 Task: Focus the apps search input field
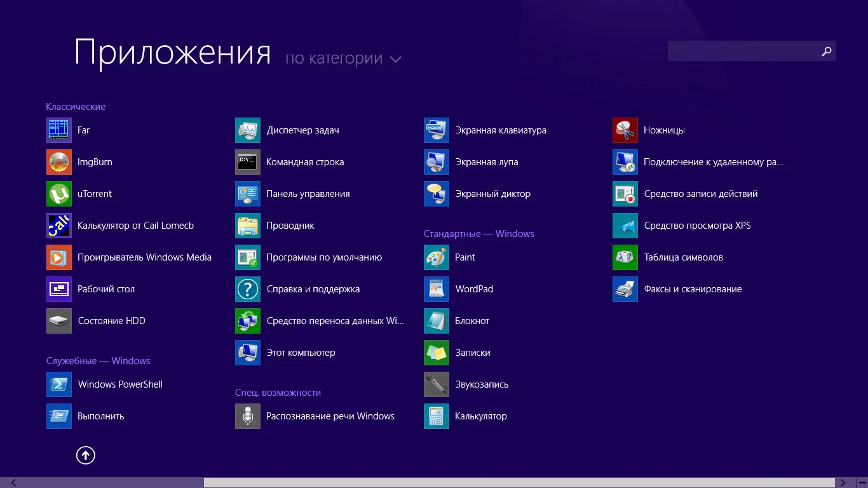752,51
